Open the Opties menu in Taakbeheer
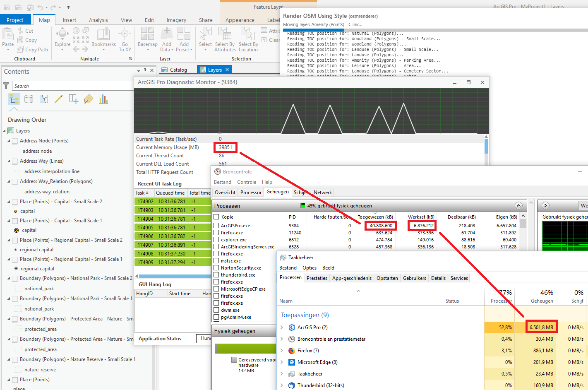The width and height of the screenshot is (588, 390). [x=310, y=268]
